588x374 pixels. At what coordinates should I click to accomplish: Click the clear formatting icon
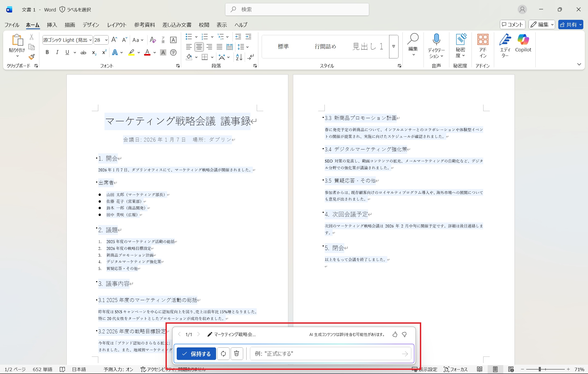pyautogui.click(x=153, y=40)
